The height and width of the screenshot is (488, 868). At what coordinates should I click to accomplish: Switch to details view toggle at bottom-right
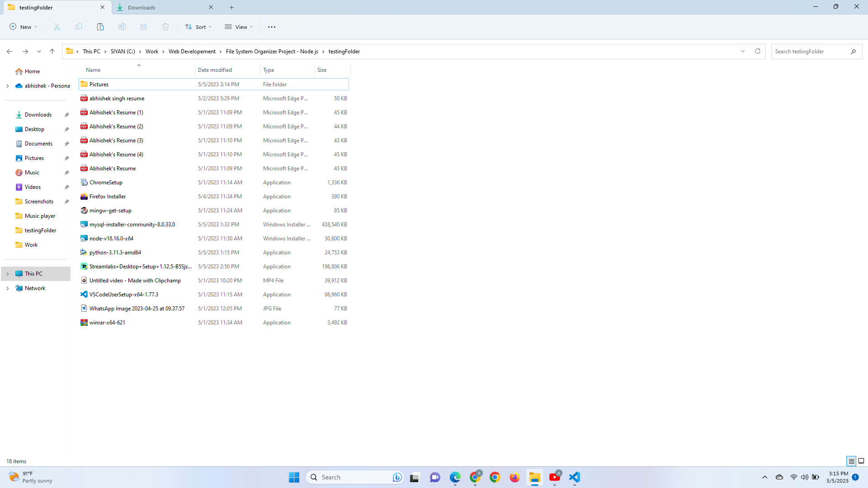851,461
